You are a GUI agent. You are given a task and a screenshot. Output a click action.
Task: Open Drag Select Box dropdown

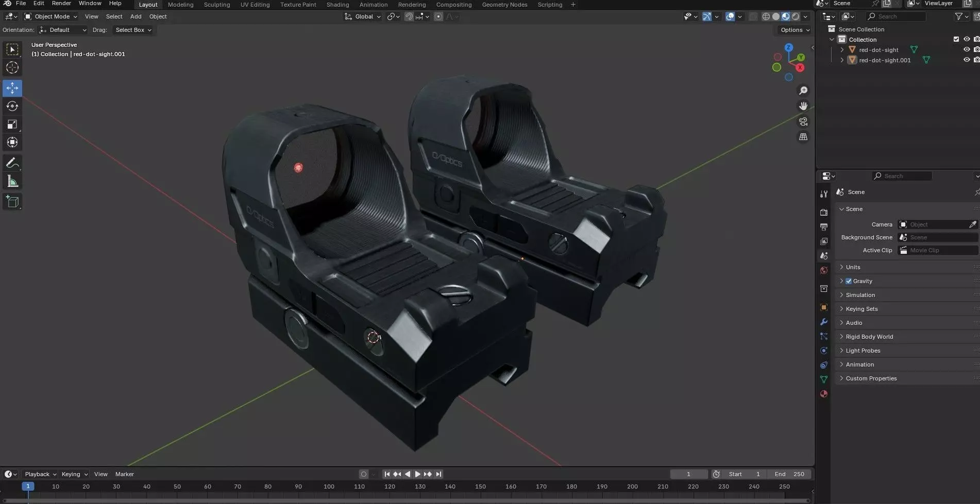(x=133, y=30)
